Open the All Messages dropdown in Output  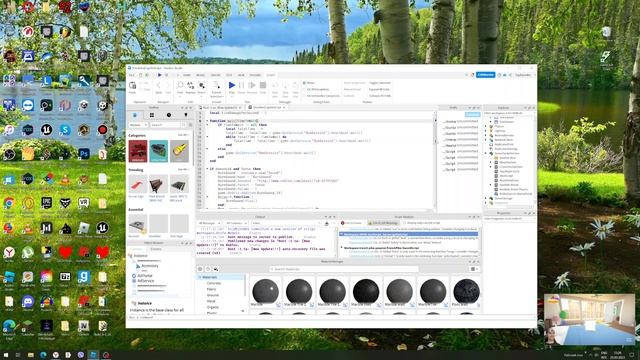pyautogui.click(x=209, y=223)
